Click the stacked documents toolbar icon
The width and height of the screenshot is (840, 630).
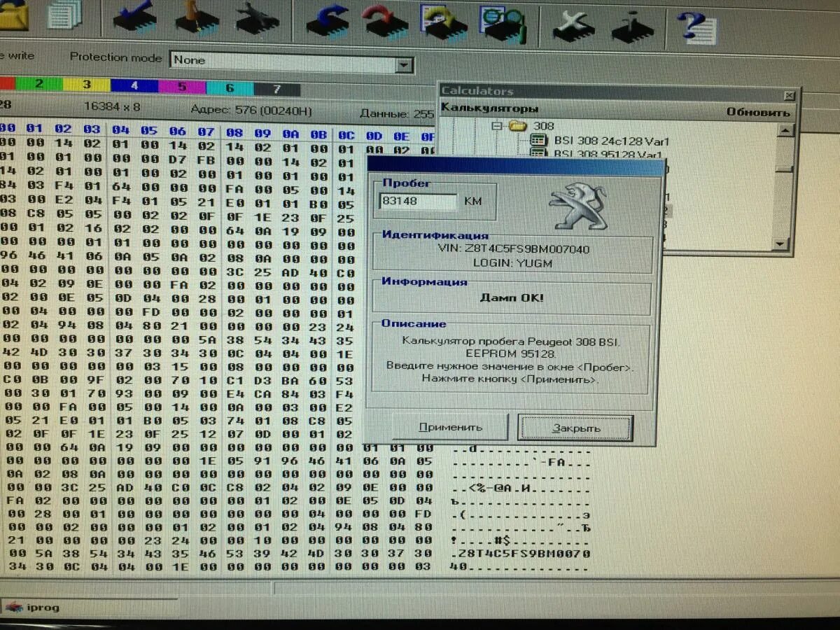coord(64,15)
